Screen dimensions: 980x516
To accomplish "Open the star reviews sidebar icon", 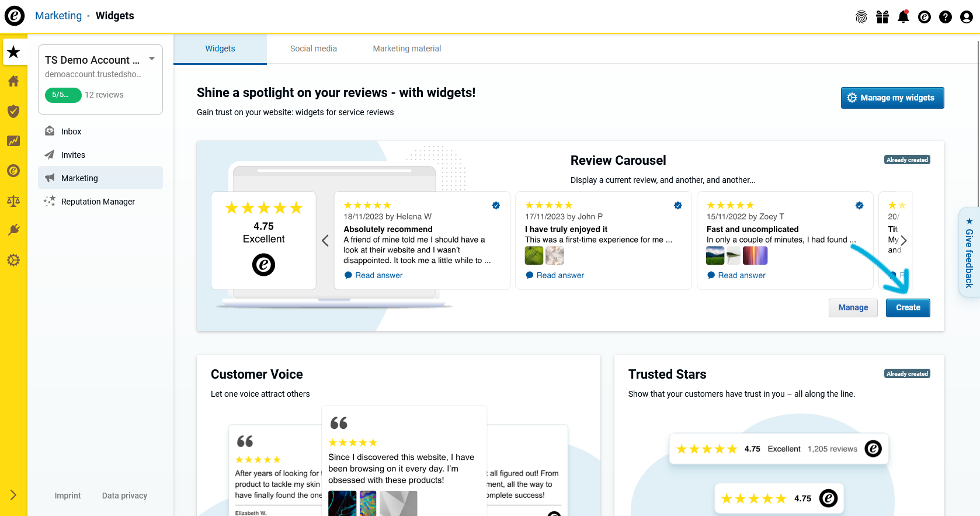I will coord(13,52).
